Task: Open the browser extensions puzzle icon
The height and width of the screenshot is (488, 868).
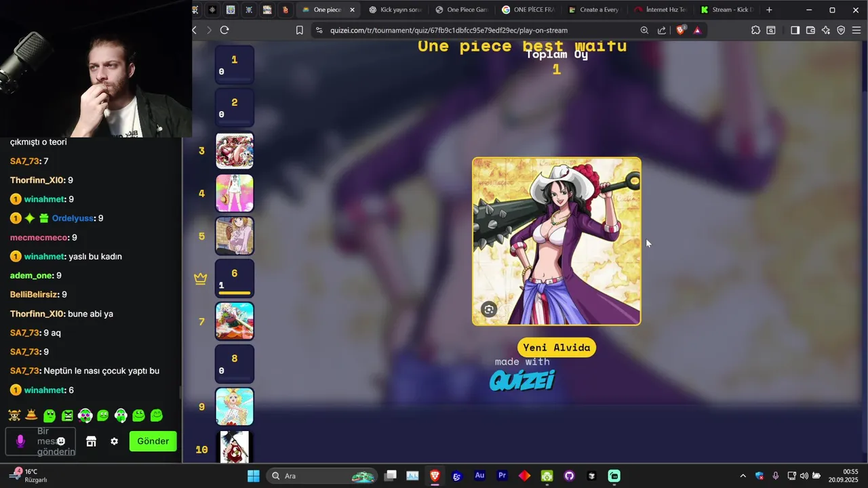Action: click(x=755, y=30)
